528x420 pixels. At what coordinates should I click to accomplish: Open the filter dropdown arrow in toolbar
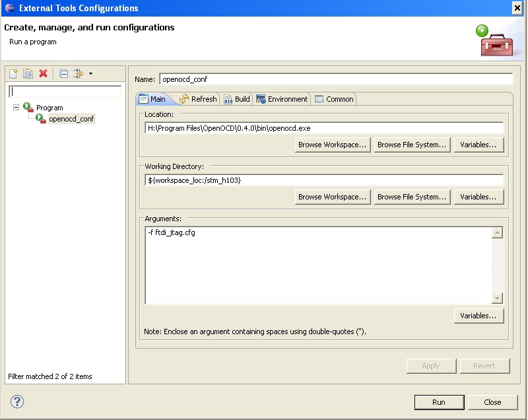point(90,73)
